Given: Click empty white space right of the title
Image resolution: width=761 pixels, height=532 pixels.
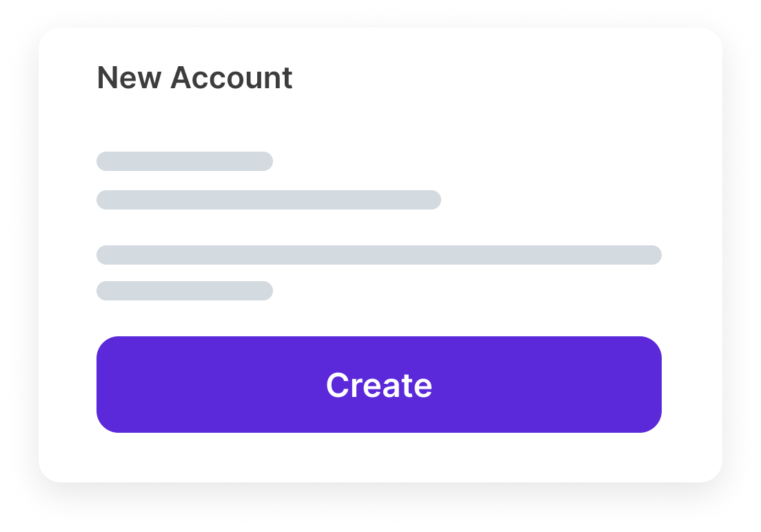Looking at the screenshot, I should coord(483,78).
